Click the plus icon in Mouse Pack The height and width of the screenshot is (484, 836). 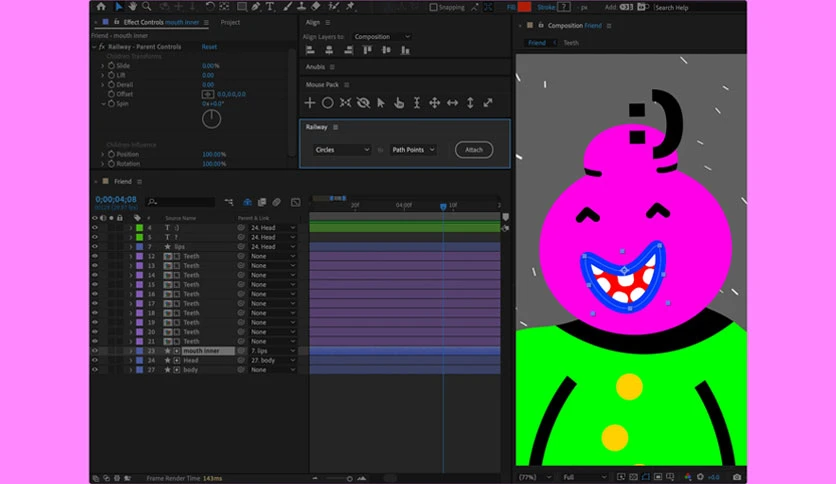(310, 103)
